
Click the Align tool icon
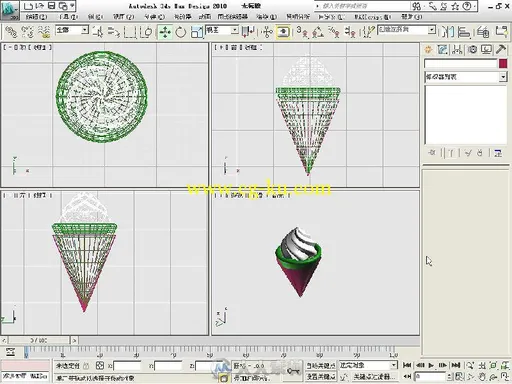tap(464, 32)
